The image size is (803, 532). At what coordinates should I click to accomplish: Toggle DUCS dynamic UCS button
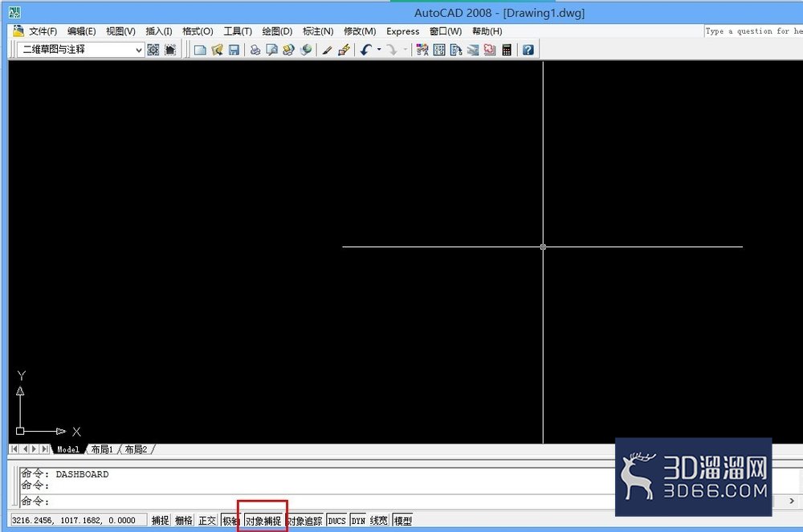337,520
